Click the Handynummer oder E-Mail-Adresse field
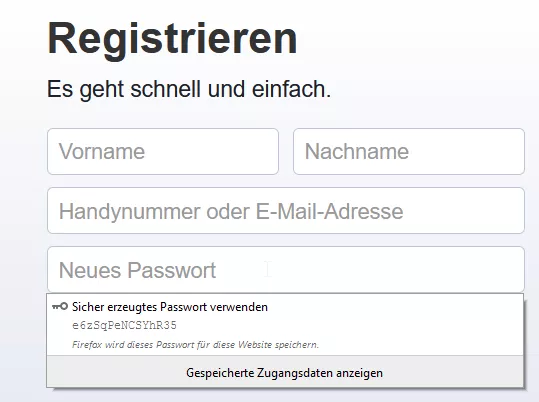 [x=286, y=210]
